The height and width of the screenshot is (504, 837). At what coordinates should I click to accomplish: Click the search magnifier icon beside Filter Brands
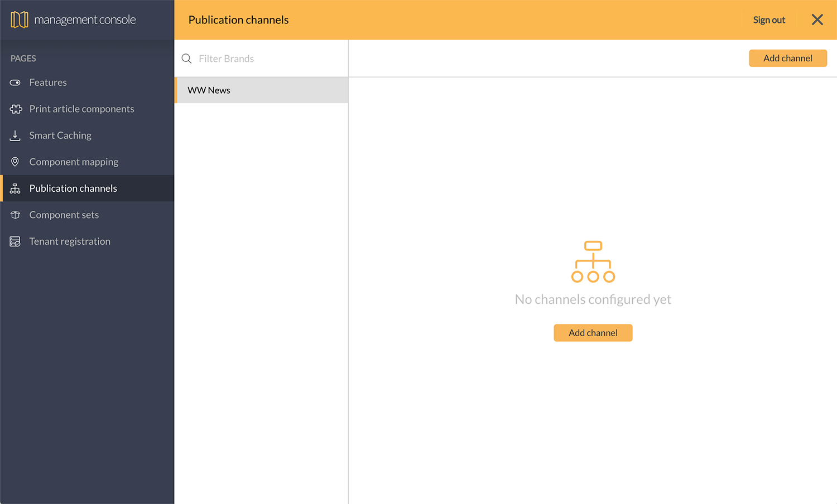pyautogui.click(x=187, y=59)
